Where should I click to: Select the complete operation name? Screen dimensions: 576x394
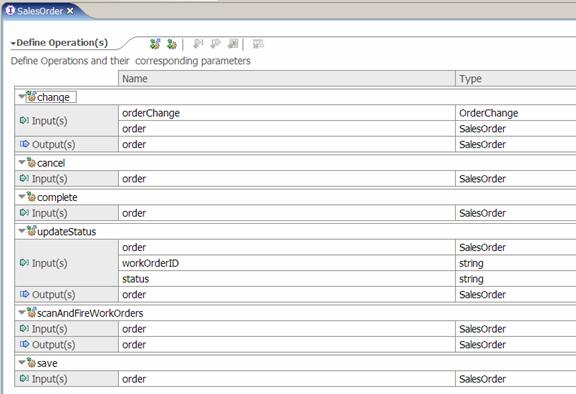pyautogui.click(x=57, y=197)
